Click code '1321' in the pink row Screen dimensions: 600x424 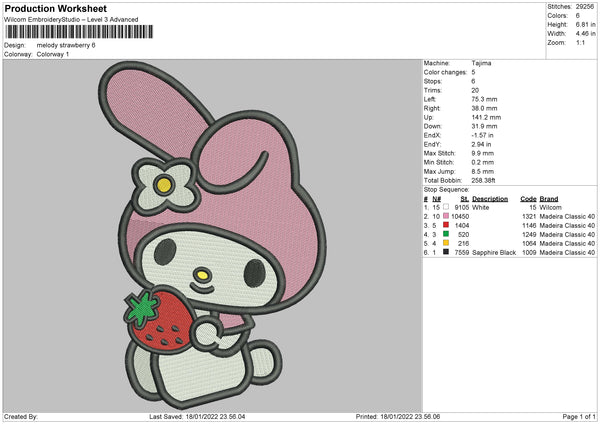pyautogui.click(x=529, y=217)
